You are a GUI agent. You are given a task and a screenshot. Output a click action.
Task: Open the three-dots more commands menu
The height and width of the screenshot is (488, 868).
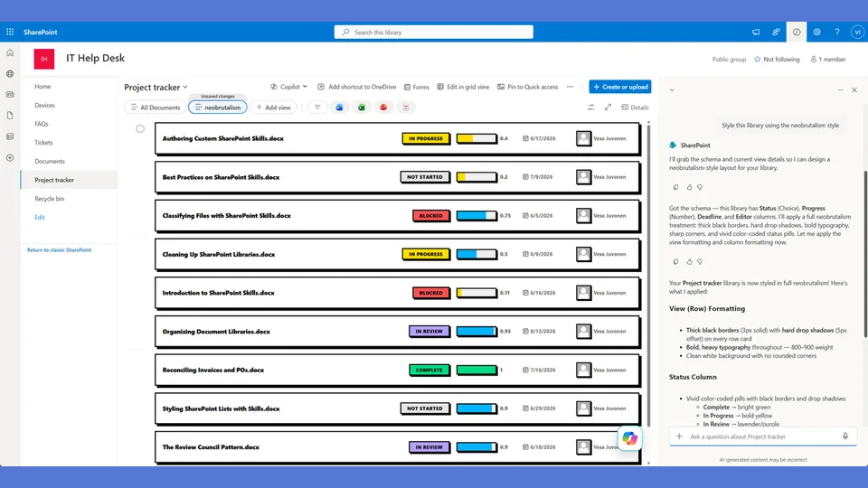[570, 87]
